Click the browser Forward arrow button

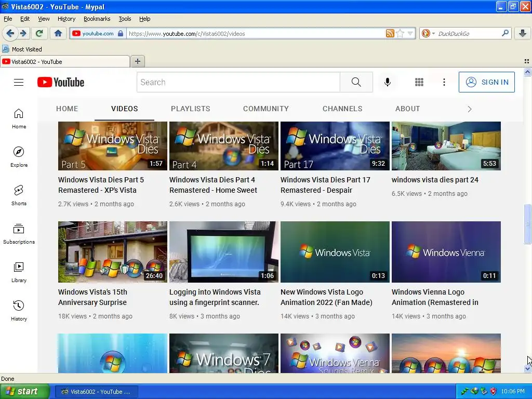tap(23, 33)
